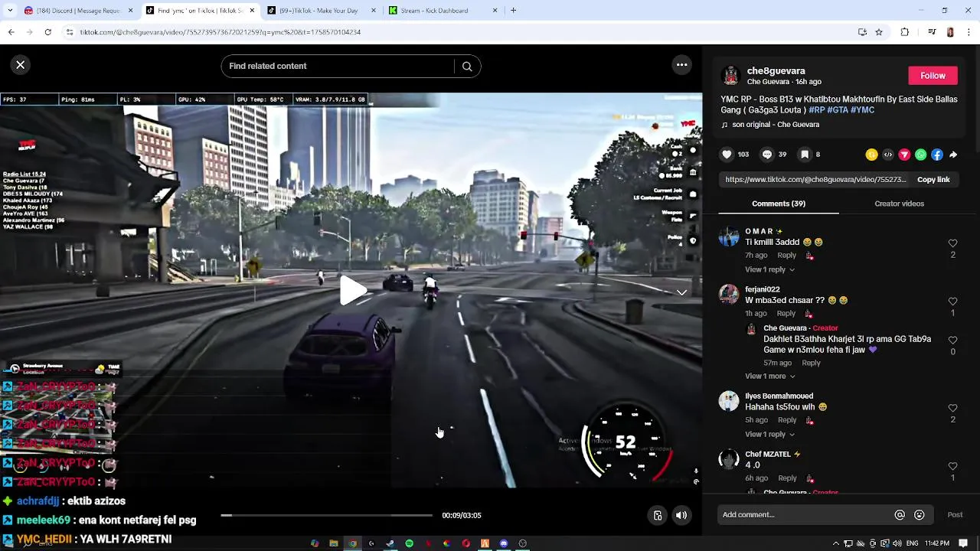Open che8guevara profile avatar
This screenshot has height=551, width=980.
click(730, 75)
